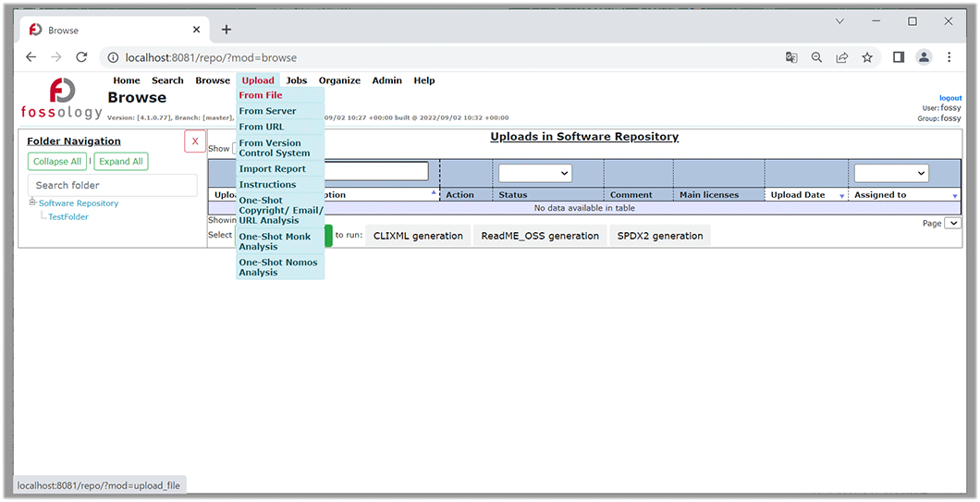
Task: Click the share page icon
Action: pos(842,57)
